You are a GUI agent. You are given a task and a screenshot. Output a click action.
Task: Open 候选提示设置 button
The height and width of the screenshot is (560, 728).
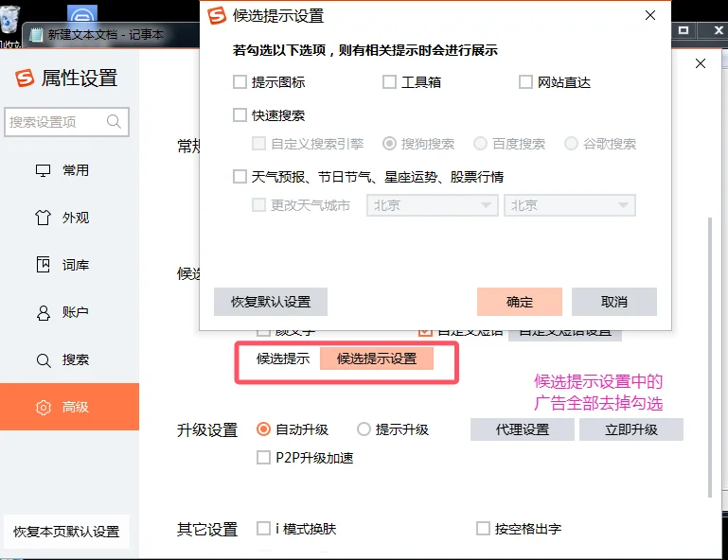(377, 359)
